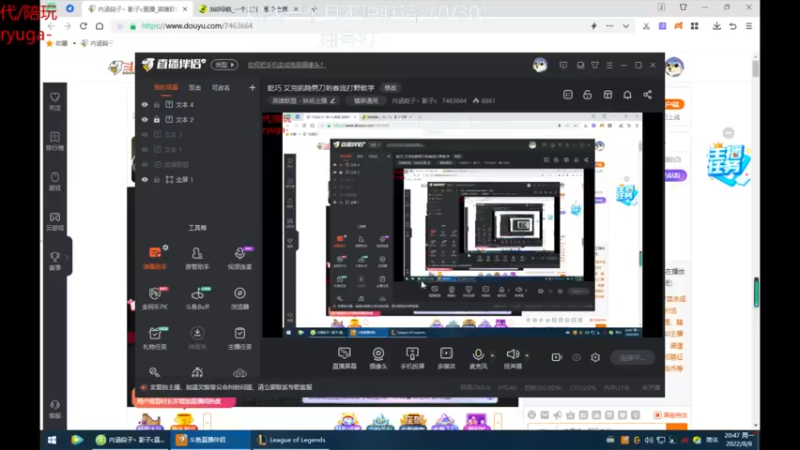Open the 礼物任务 gift task tool

point(155,338)
